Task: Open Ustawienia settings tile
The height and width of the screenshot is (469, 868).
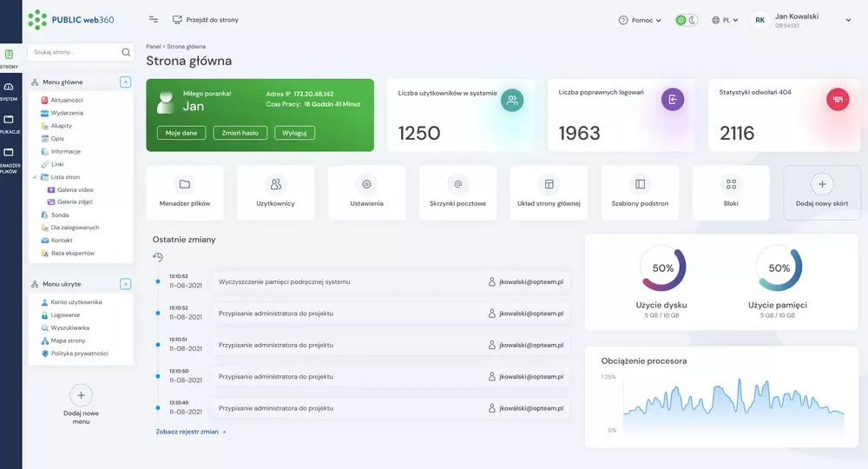Action: (x=366, y=193)
